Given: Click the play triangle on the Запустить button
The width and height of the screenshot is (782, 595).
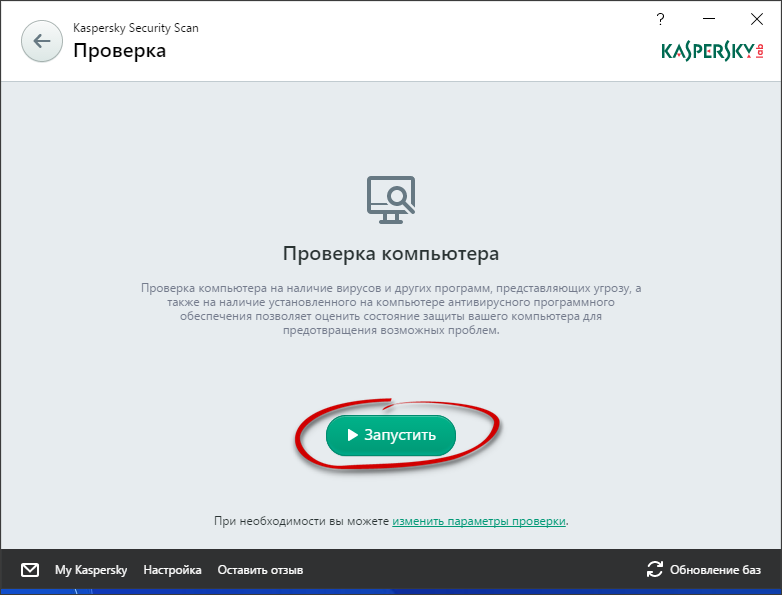Looking at the screenshot, I should tap(353, 436).
